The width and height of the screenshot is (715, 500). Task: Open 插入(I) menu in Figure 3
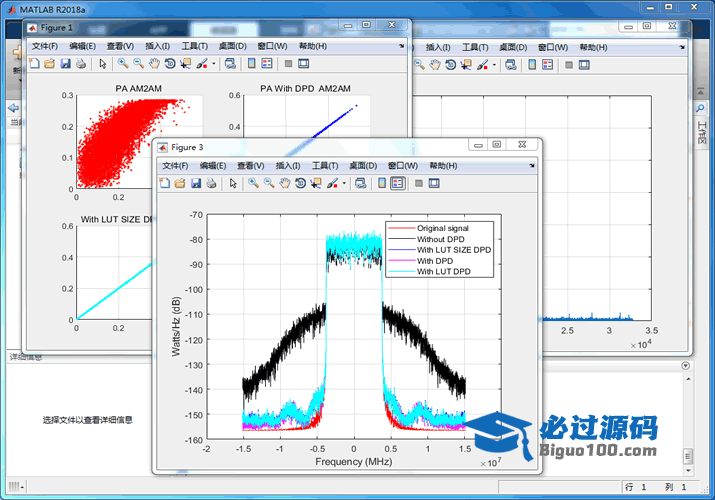coord(288,166)
